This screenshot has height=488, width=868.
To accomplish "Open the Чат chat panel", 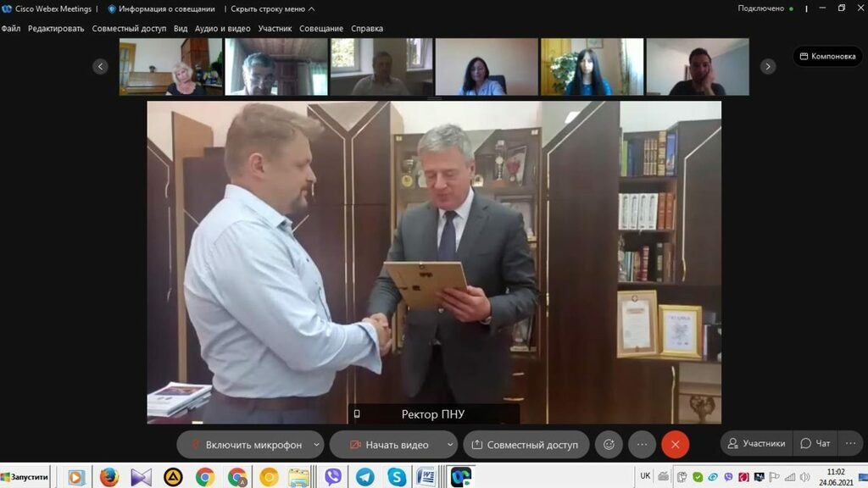I will tap(815, 443).
